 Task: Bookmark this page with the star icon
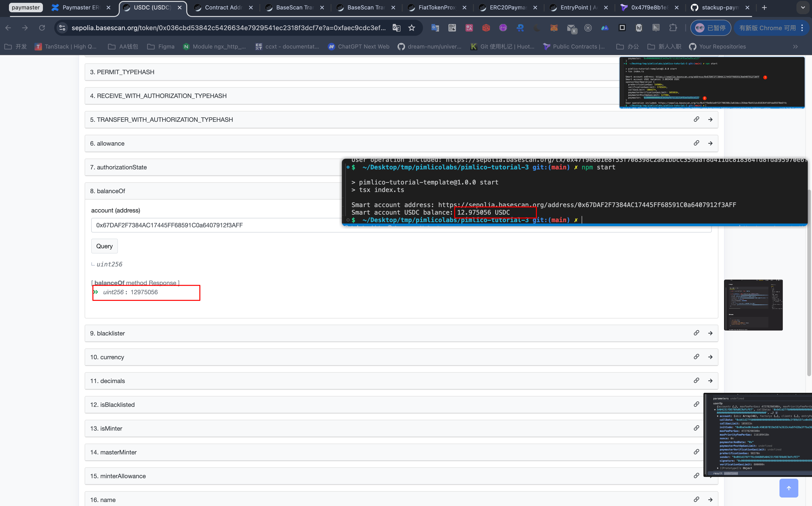coord(412,28)
